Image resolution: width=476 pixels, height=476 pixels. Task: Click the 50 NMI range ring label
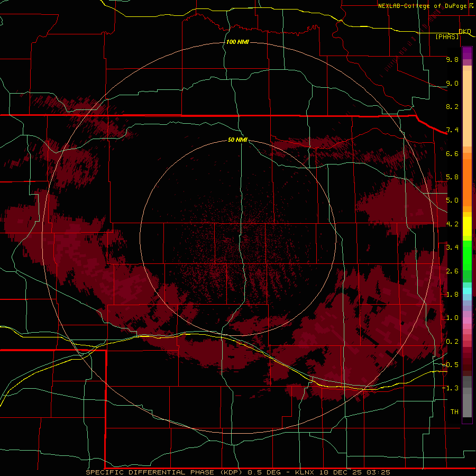[237, 140]
